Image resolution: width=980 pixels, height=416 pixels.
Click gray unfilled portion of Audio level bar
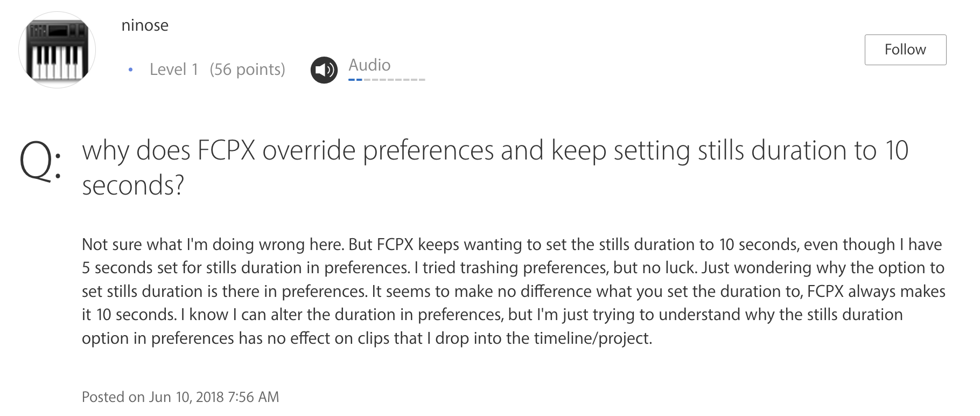tap(395, 80)
